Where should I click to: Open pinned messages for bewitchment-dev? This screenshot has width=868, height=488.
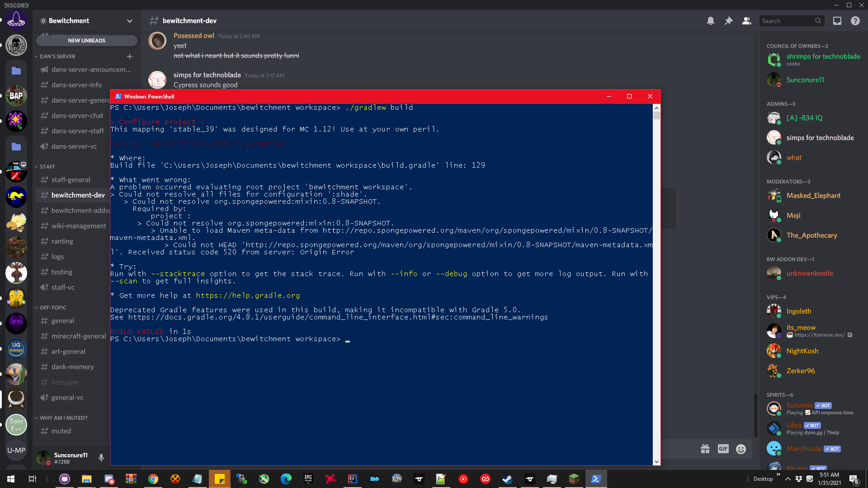tap(728, 21)
